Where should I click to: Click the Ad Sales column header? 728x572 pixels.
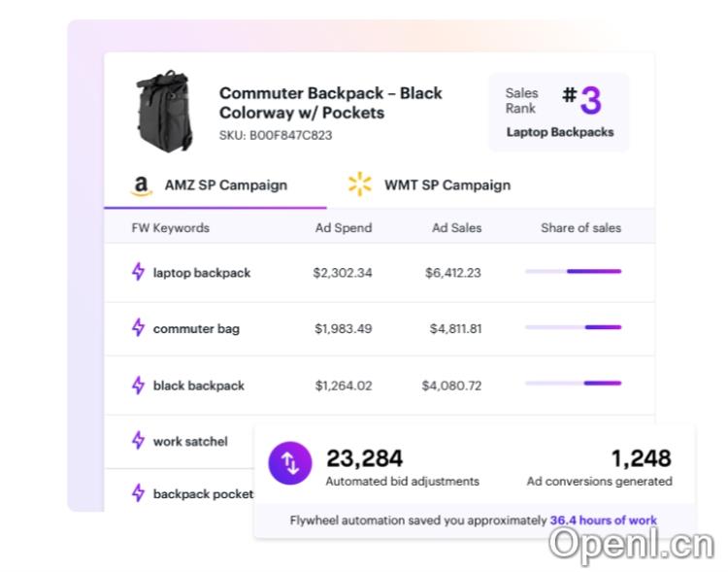click(456, 228)
